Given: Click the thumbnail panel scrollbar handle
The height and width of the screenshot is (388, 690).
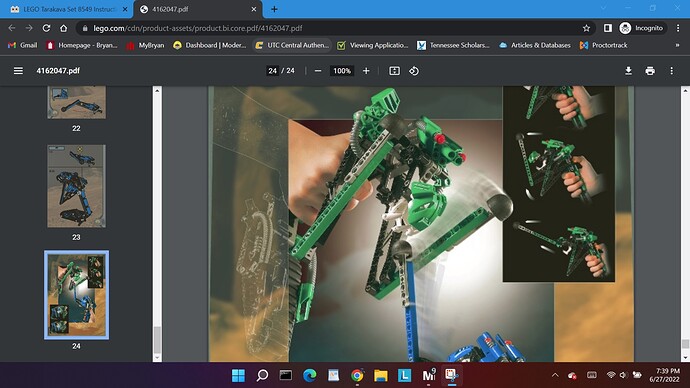Looking at the screenshot, I should click(157, 340).
